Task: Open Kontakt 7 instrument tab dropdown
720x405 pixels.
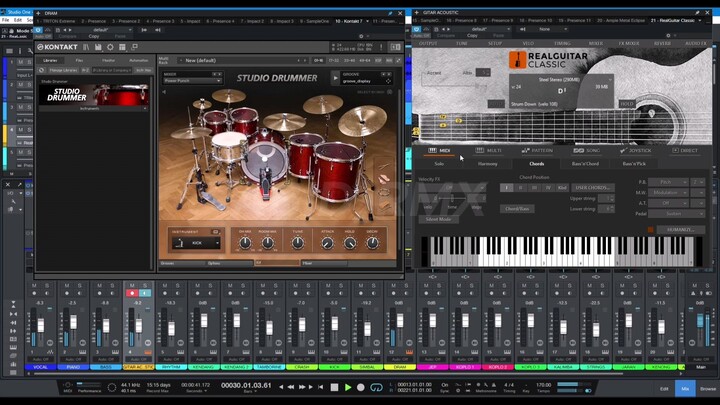Action: (367, 21)
